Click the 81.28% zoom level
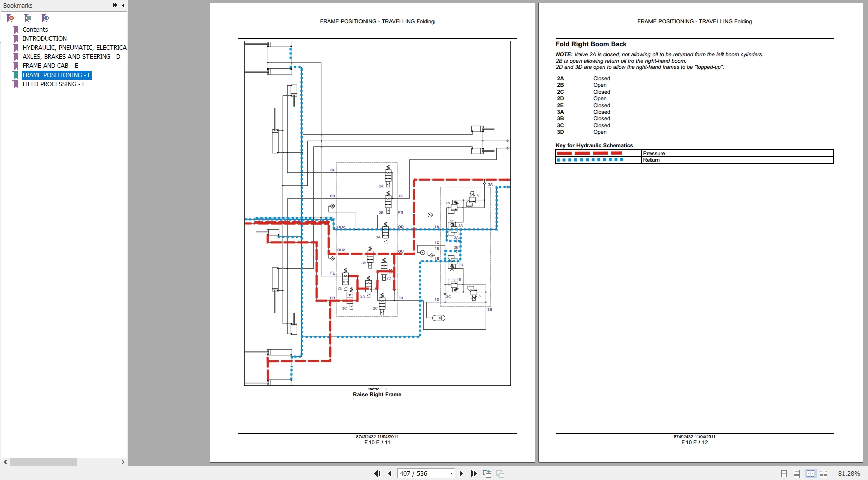The width and height of the screenshot is (868, 480). tap(849, 474)
